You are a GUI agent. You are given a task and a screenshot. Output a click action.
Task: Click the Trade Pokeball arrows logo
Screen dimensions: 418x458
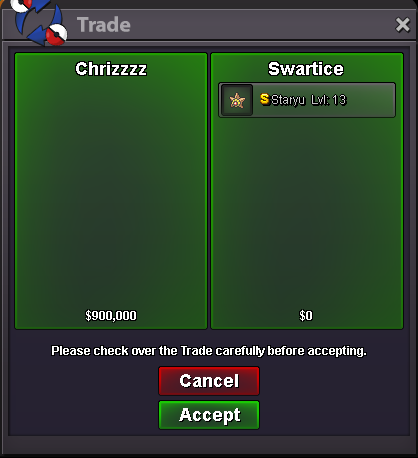point(39,21)
